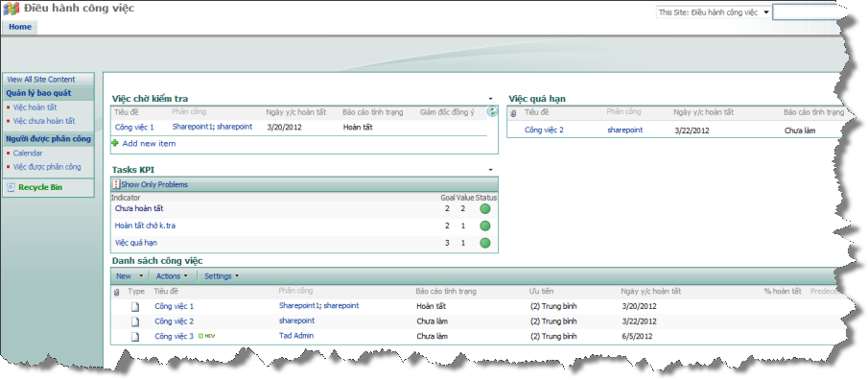Click the Show Only Problems warning icon
Viewport: 868px width, 380px height.
(116, 184)
